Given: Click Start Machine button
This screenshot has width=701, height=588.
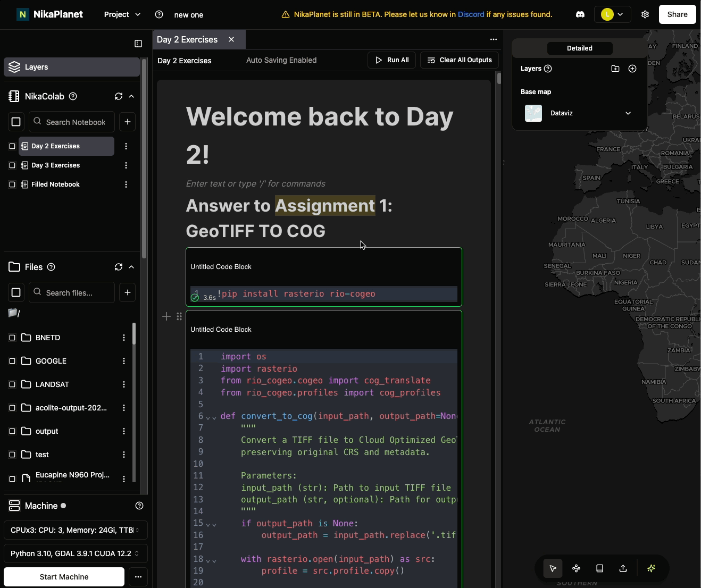Looking at the screenshot, I should (64, 577).
